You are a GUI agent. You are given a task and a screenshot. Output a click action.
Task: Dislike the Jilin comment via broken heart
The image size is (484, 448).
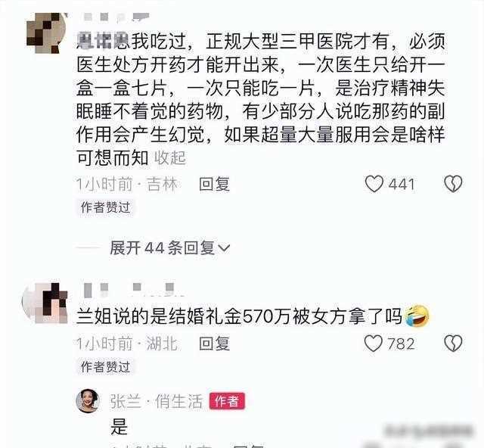click(x=453, y=184)
